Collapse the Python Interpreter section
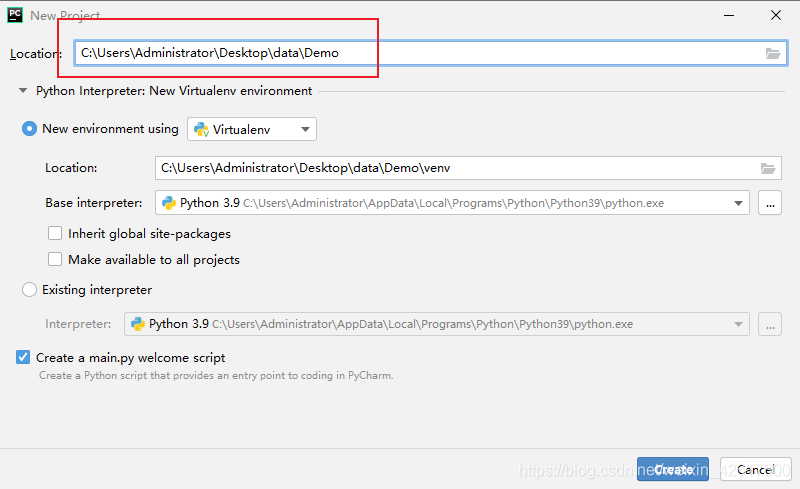800x489 pixels. coord(23,91)
